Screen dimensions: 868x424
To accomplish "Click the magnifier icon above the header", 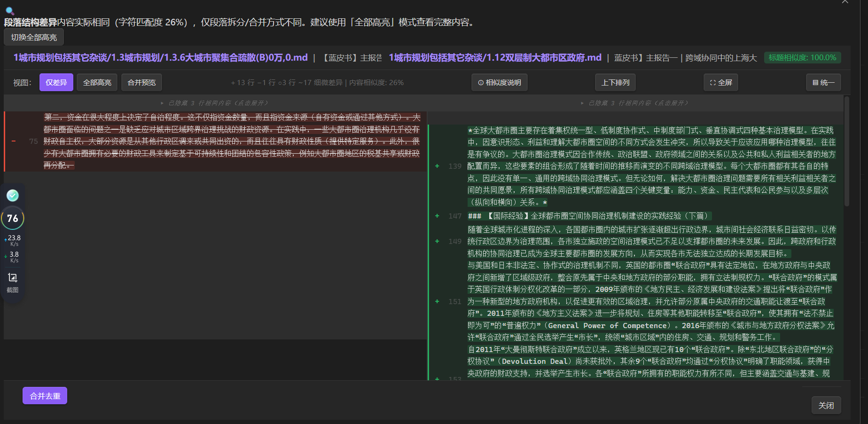I will tap(9, 10).
